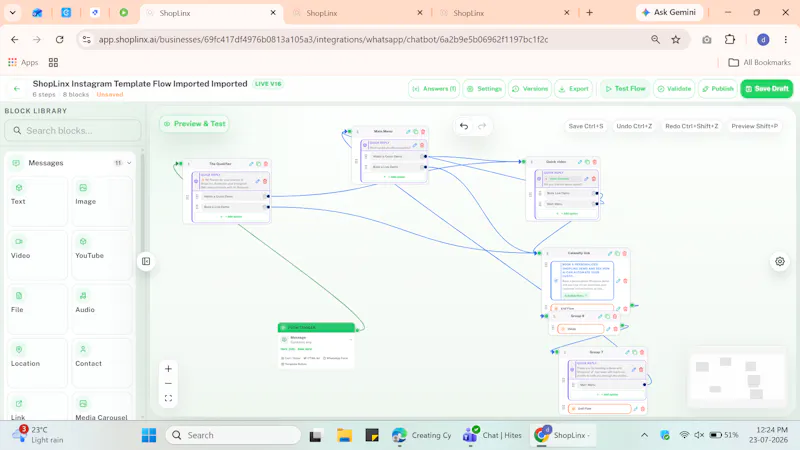Image resolution: width=800 pixels, height=450 pixels.
Task: Open Preview & Test
Action: click(194, 124)
